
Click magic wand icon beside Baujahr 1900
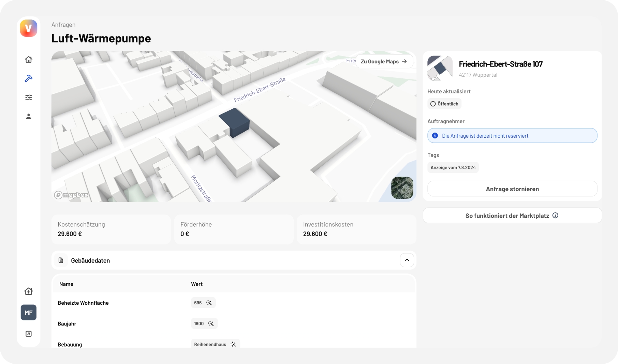211,324
